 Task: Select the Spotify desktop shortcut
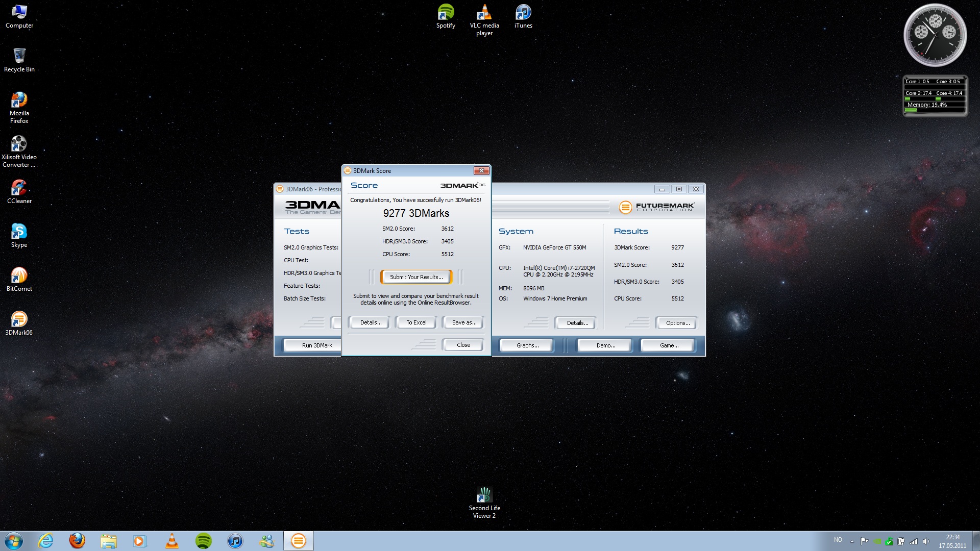click(x=446, y=16)
